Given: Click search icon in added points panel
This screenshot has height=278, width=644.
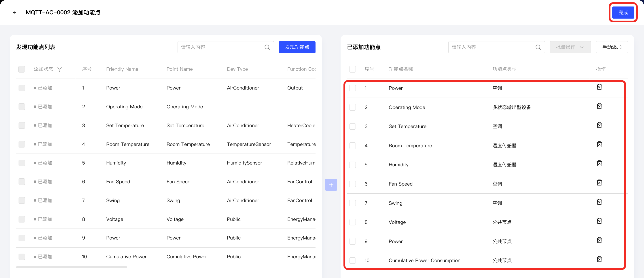Looking at the screenshot, I should point(538,47).
